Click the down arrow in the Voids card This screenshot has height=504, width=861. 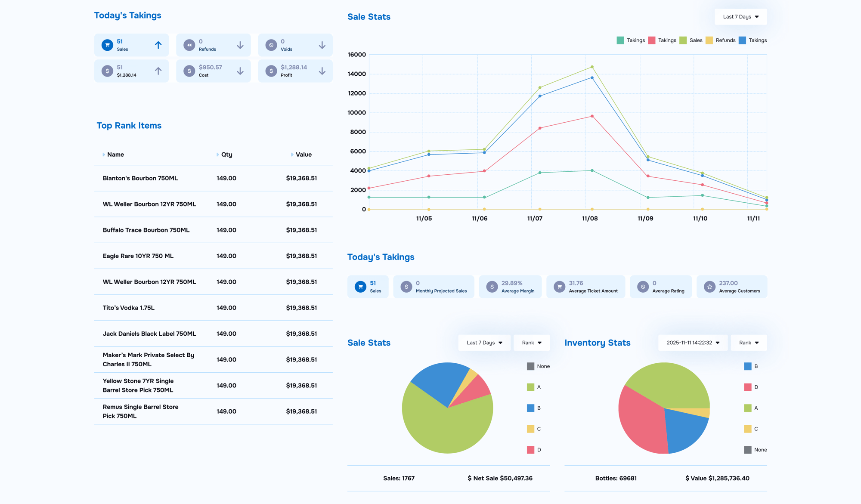click(x=322, y=45)
